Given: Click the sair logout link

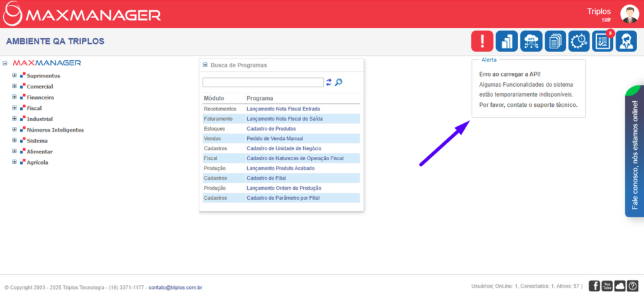Looking at the screenshot, I should coord(606,19).
